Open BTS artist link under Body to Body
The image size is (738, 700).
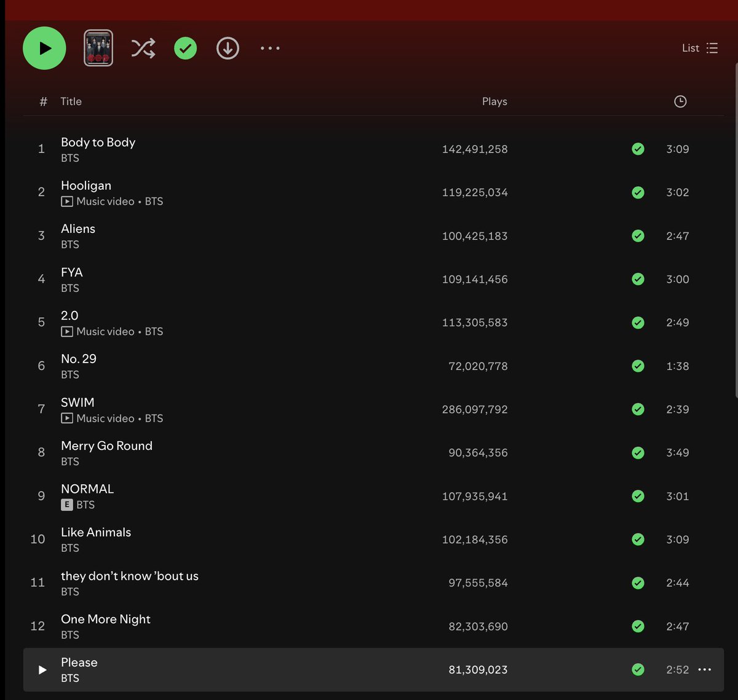point(70,158)
